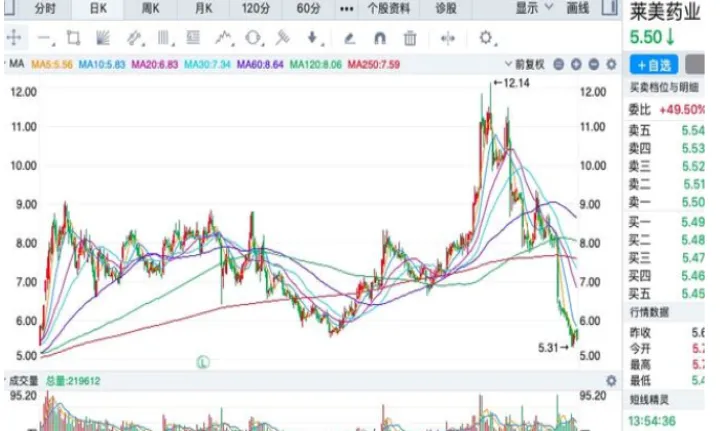Expand the 前复权 adjustment dropdown
This screenshot has height=431, width=720.
pyautogui.click(x=527, y=64)
